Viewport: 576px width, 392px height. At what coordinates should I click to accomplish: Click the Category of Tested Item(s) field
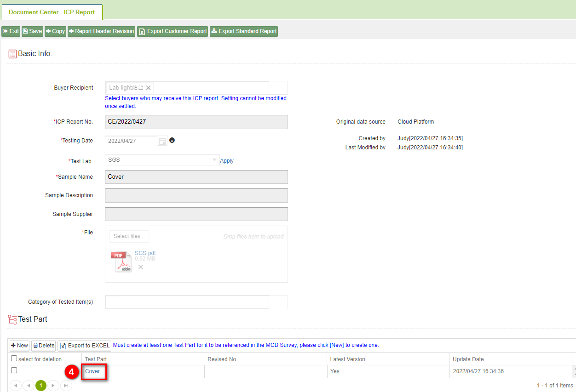[x=187, y=302]
